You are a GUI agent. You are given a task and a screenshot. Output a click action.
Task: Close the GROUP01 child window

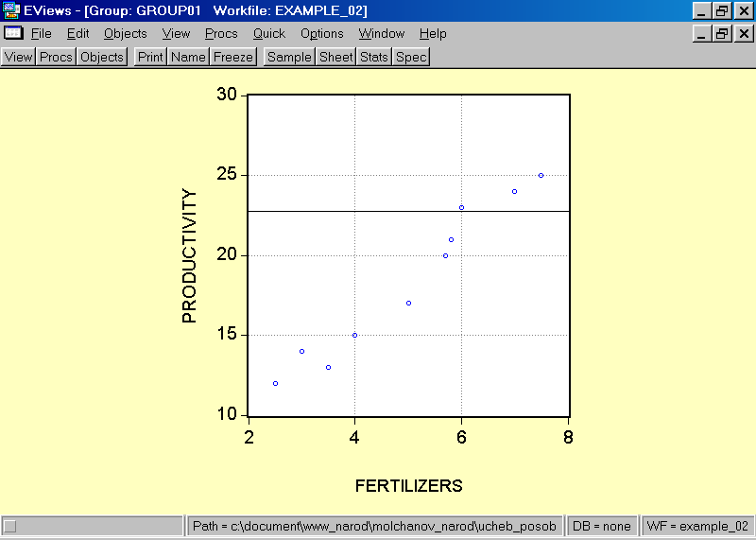[x=744, y=33]
